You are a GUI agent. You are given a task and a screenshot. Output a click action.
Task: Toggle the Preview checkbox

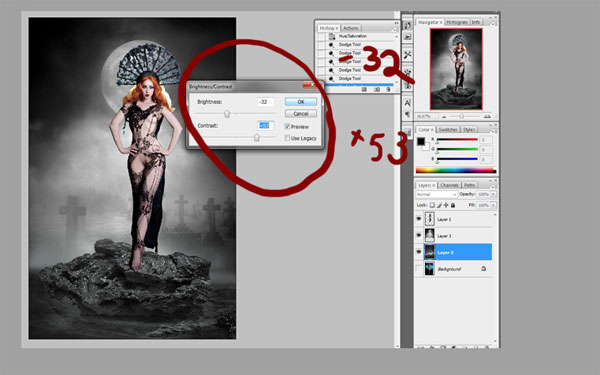click(x=287, y=127)
